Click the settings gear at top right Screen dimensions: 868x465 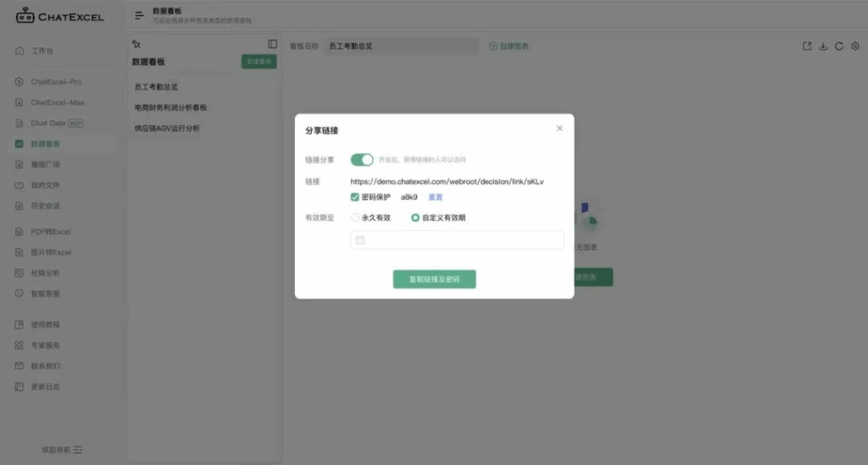tap(855, 46)
